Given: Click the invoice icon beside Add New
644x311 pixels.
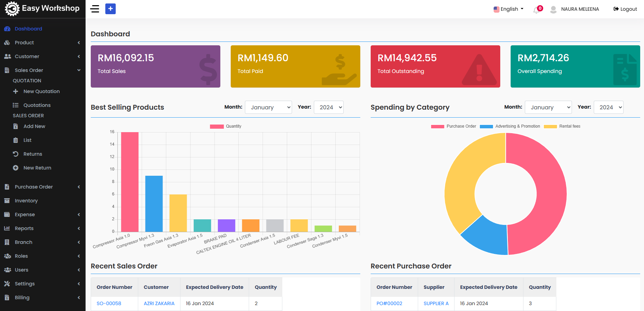Looking at the screenshot, I should coord(16,126).
